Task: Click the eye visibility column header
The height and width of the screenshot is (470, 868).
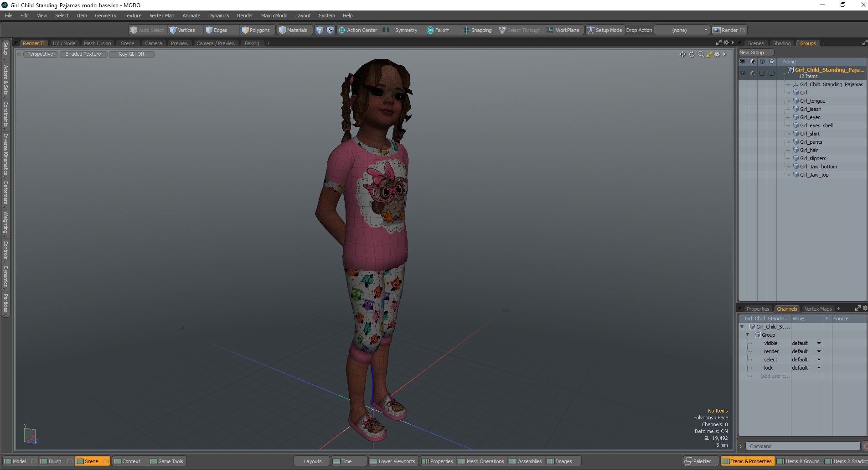Action: point(743,62)
